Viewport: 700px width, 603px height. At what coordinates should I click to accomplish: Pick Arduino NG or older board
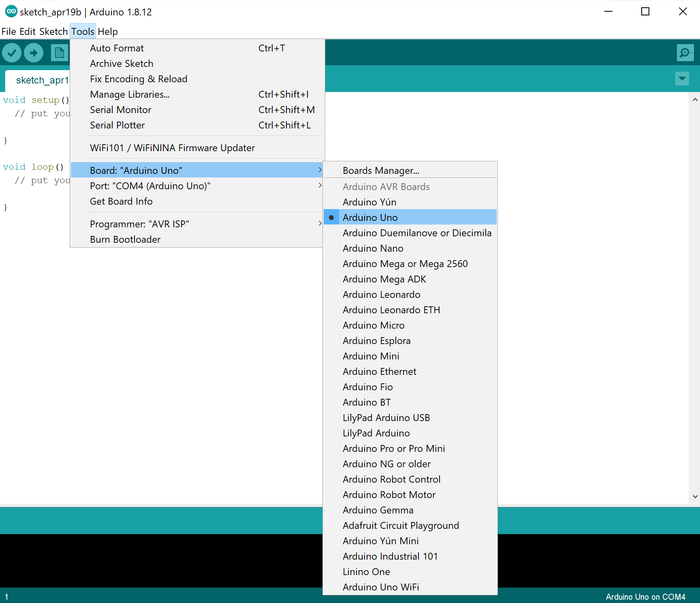click(x=410, y=464)
